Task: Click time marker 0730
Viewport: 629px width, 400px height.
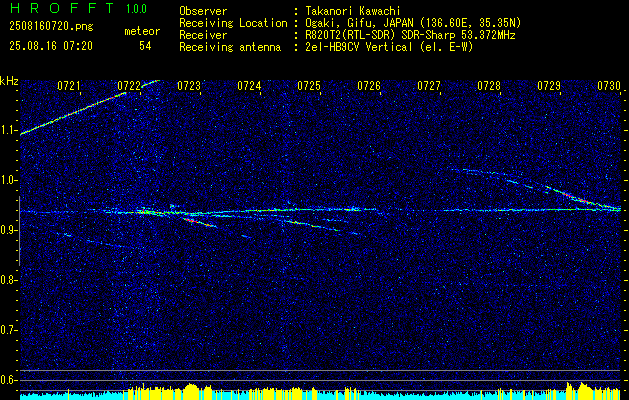Action: [609, 85]
